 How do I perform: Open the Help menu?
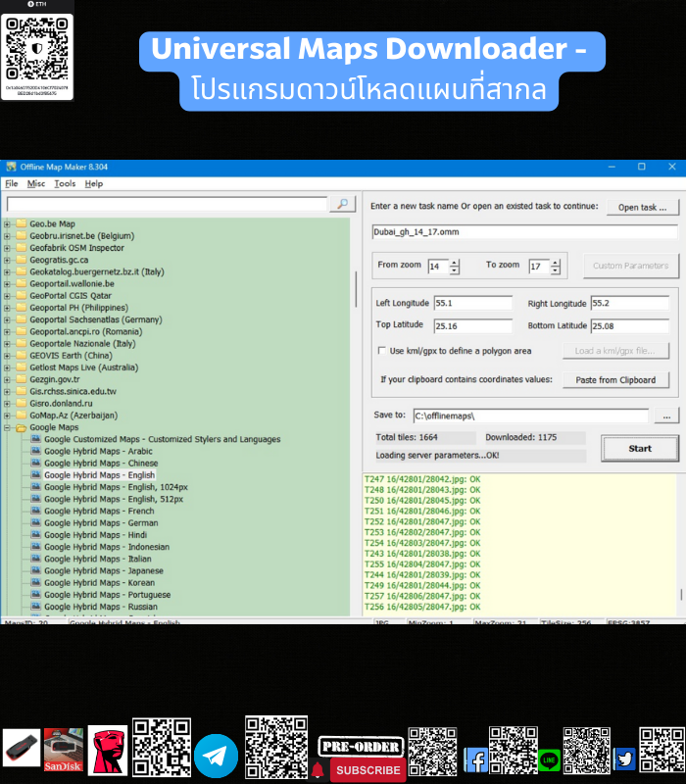coord(93,183)
